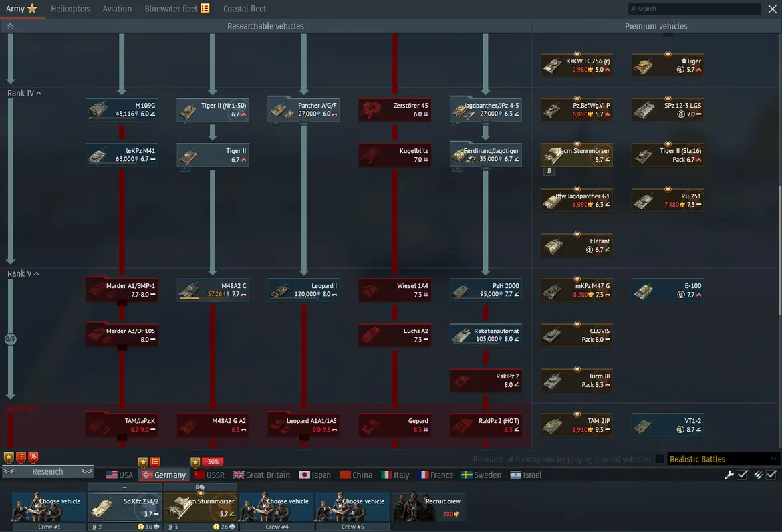Click the right-side vertical scrollbar

pos(779,249)
